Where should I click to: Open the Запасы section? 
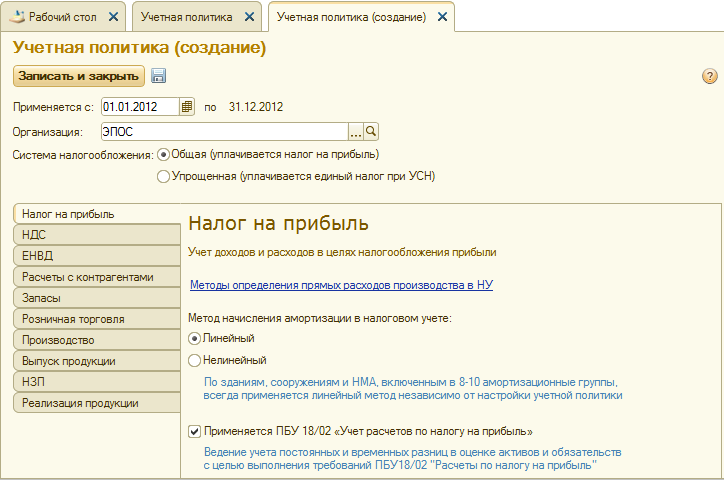pyautogui.click(x=97, y=298)
